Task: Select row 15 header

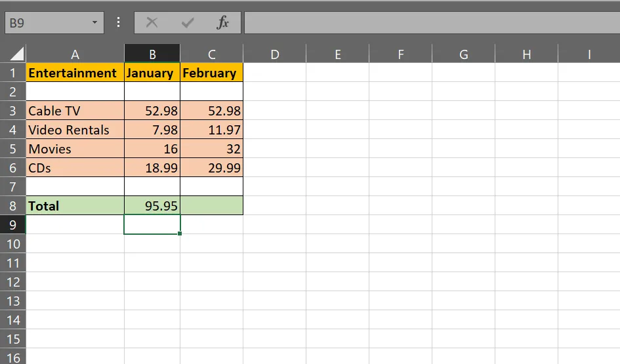Action: pyautogui.click(x=12, y=338)
